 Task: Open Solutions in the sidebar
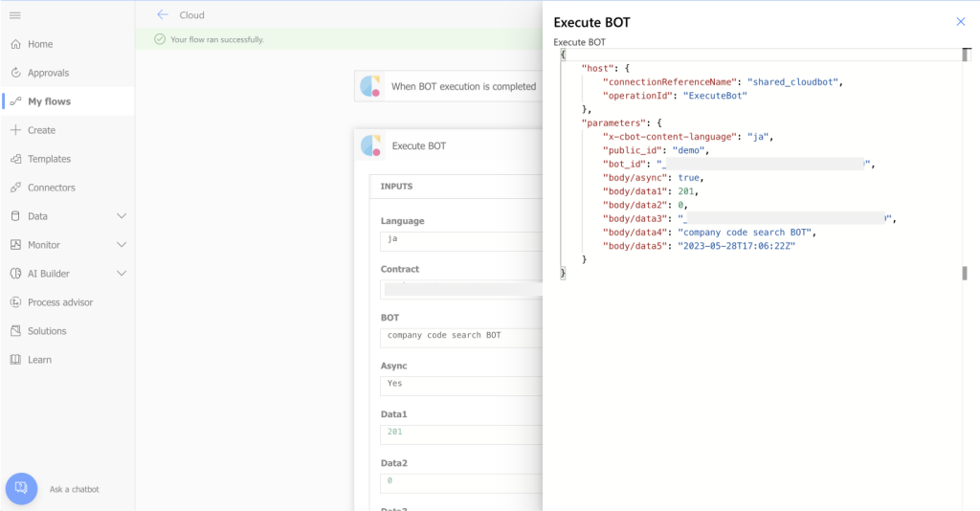68,331
